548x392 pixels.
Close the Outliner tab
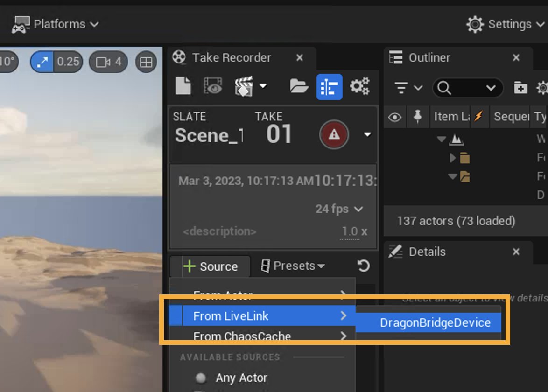[516, 58]
